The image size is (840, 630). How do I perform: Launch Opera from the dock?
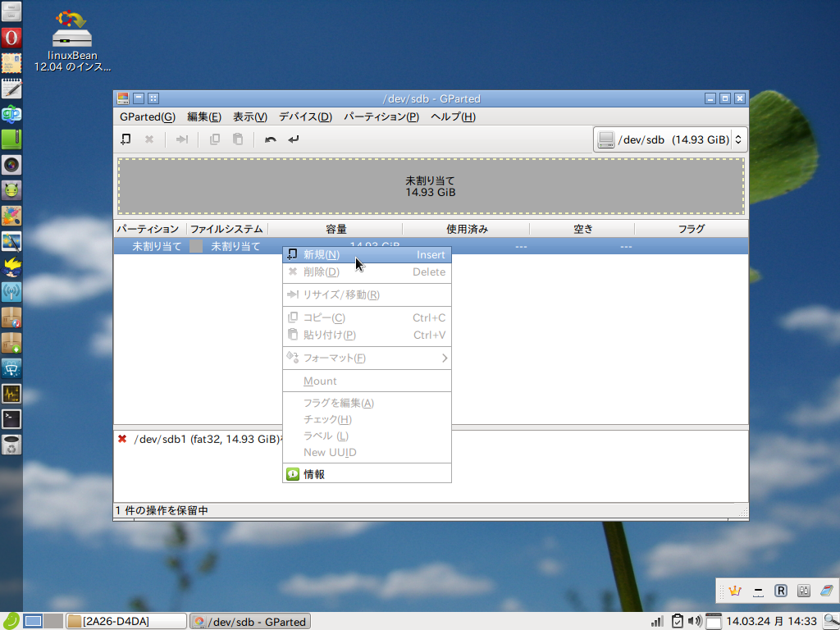click(11, 38)
